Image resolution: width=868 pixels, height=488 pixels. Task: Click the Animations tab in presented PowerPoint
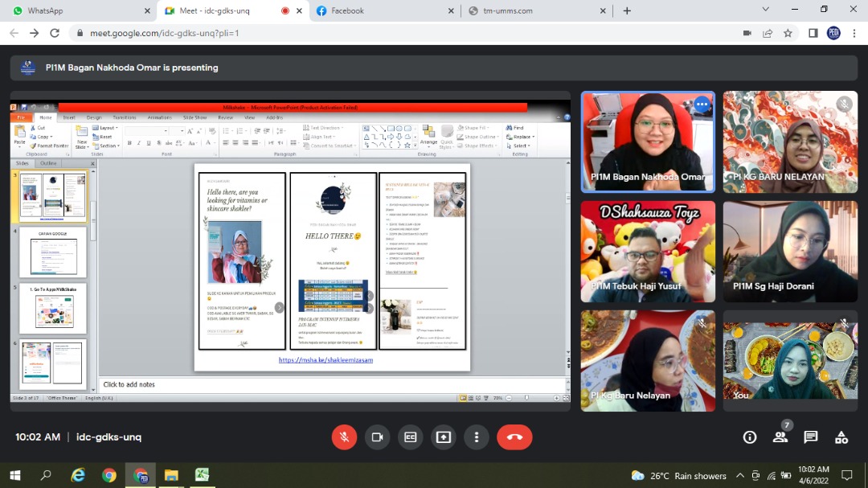coord(159,117)
